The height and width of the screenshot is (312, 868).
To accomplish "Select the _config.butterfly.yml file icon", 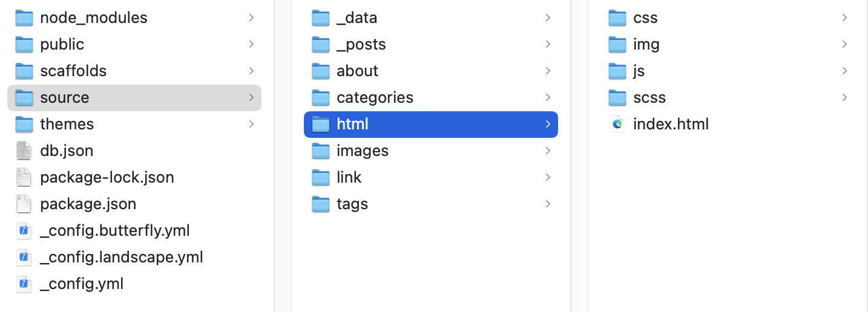I will click(24, 230).
